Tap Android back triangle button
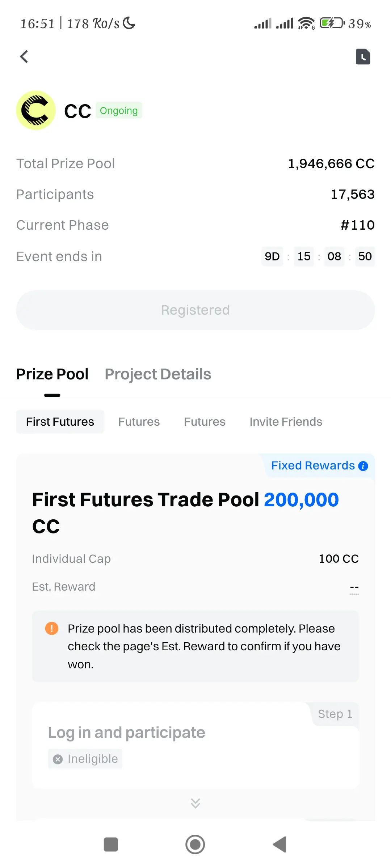 click(x=280, y=844)
